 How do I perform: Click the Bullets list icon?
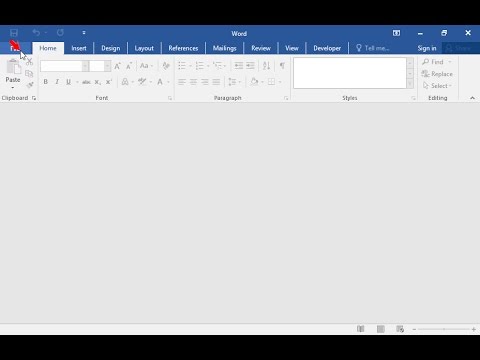tap(182, 66)
